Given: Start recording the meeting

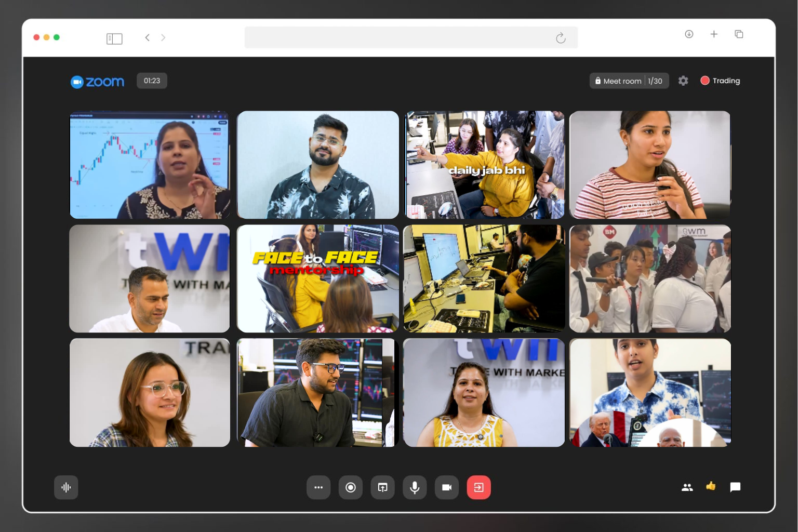Looking at the screenshot, I should 351,487.
